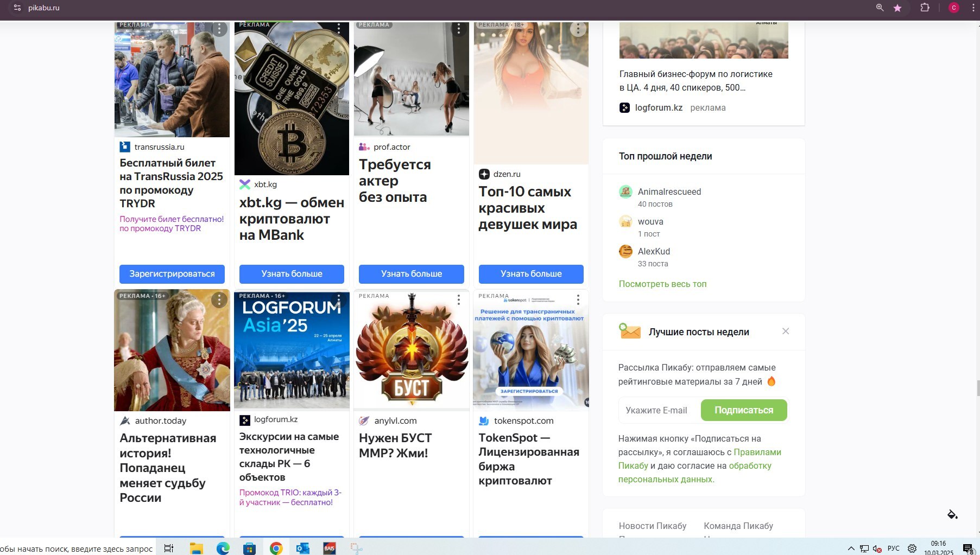Open the browser profile avatar
The width and height of the screenshot is (980, 555).
[954, 8]
